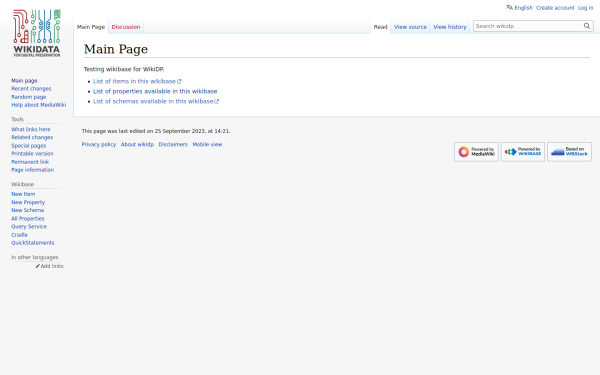Viewport: 600px width, 375px height.
Task: Switch to the Discussion tab
Action: (126, 27)
